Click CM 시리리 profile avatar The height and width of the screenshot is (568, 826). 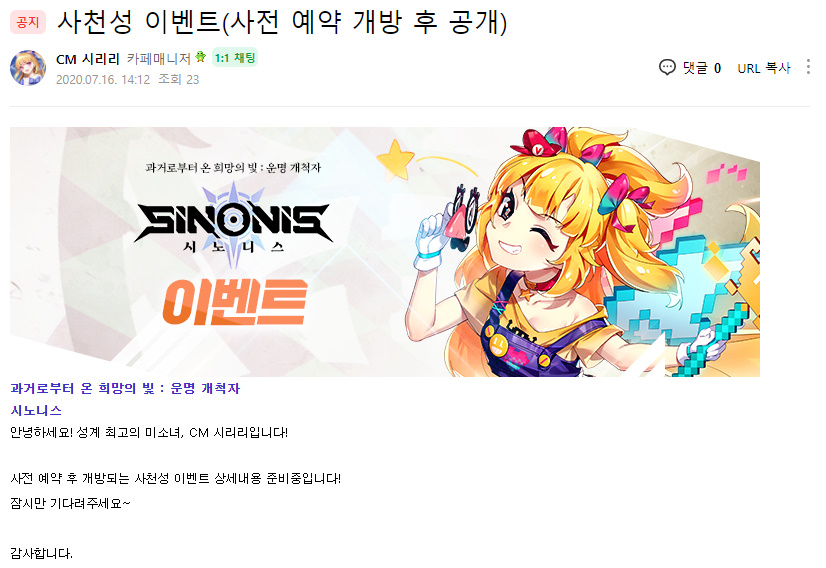28,68
